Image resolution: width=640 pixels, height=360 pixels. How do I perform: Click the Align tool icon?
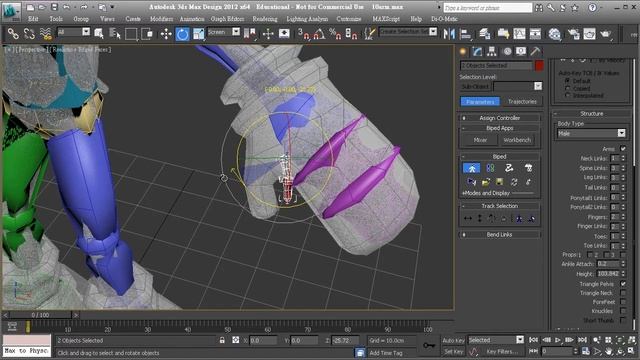pos(465,34)
